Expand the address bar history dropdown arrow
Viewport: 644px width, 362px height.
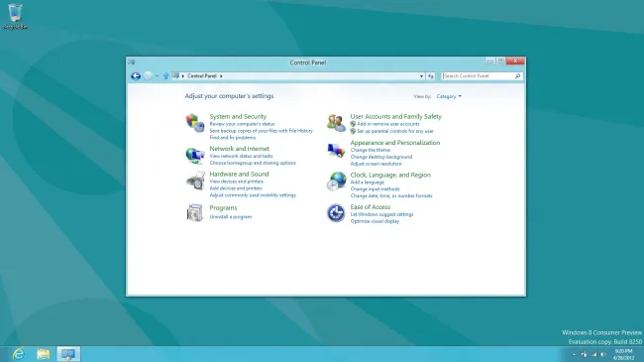421,76
